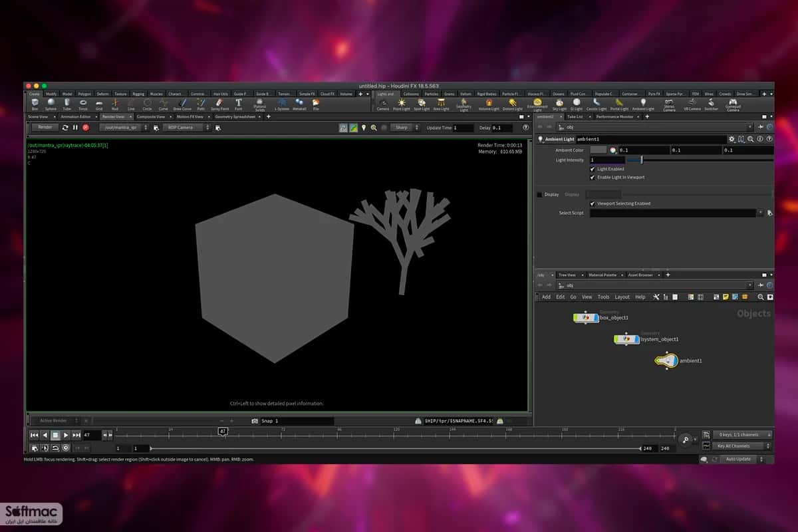Jump to the first frame
Screen dimensions: 798x532
point(34,435)
